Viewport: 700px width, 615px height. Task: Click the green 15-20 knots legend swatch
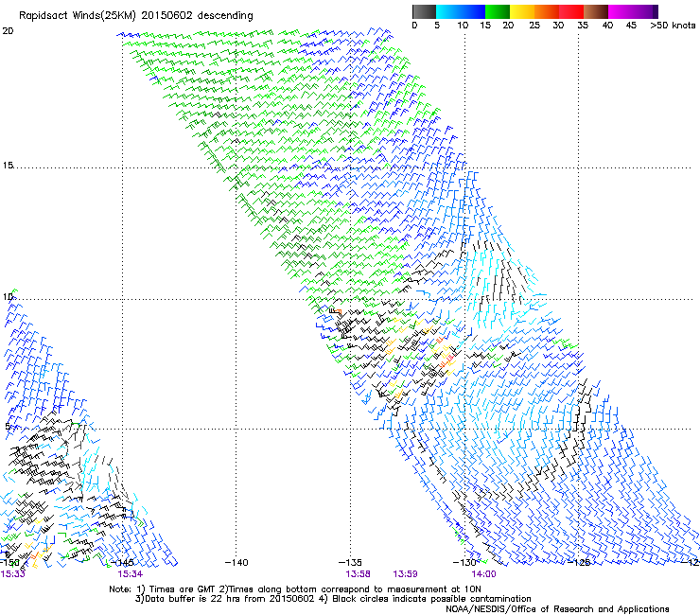click(x=498, y=11)
